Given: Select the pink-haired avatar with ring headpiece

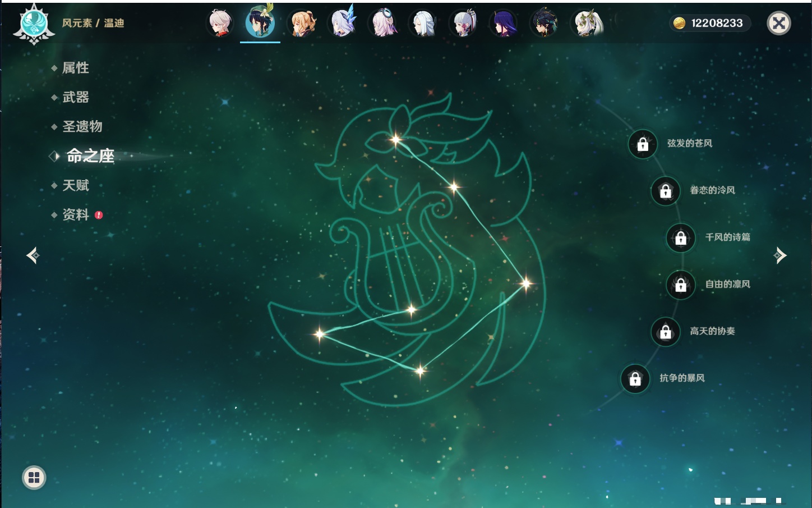Looking at the screenshot, I should point(384,24).
